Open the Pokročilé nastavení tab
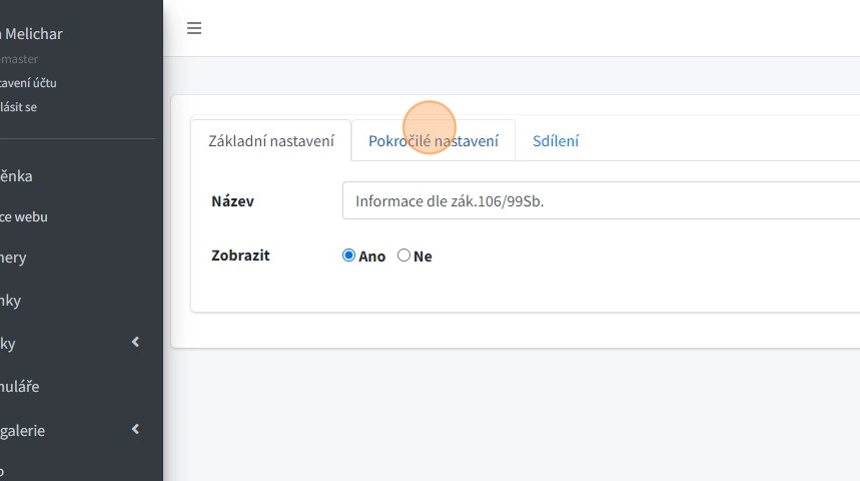The width and height of the screenshot is (860, 481). (433, 141)
